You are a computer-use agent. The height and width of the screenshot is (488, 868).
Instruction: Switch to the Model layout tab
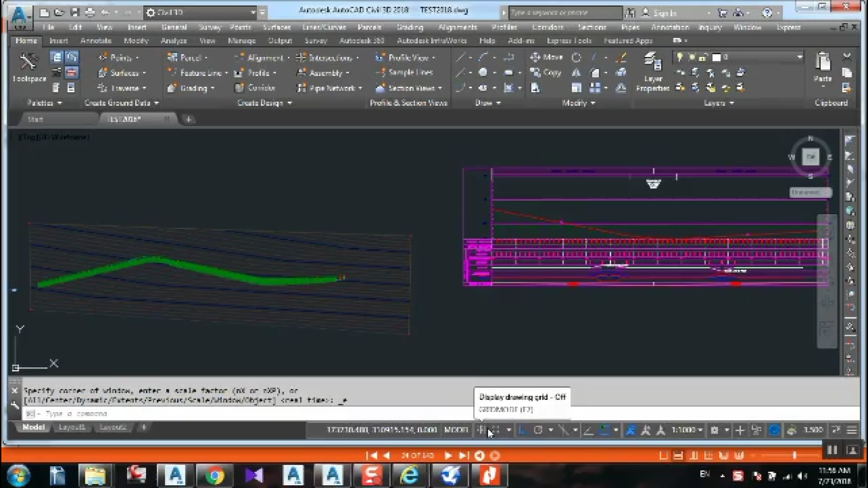(33, 427)
